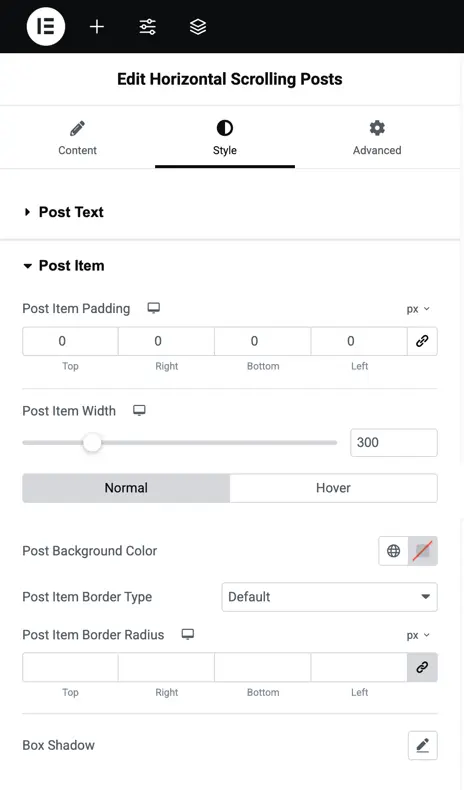464x790 pixels.
Task: Select the Normal state
Action: pos(126,488)
